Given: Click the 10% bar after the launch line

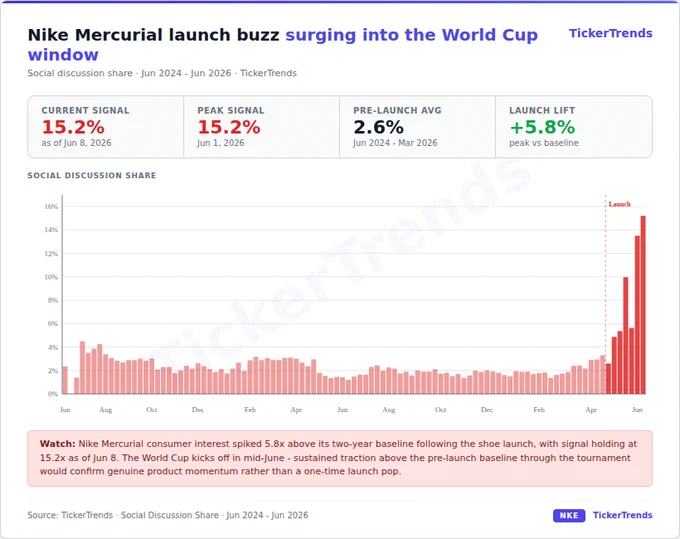Looking at the screenshot, I should (625, 335).
